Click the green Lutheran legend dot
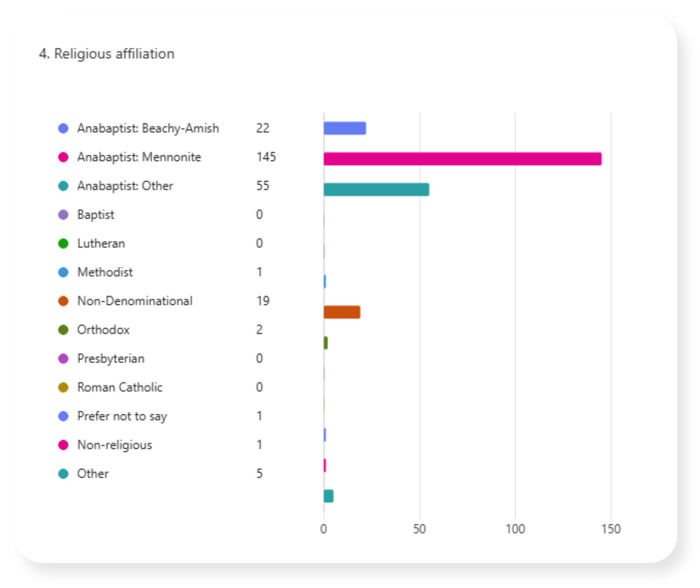Viewport: 700px width, 588px height. (x=63, y=244)
